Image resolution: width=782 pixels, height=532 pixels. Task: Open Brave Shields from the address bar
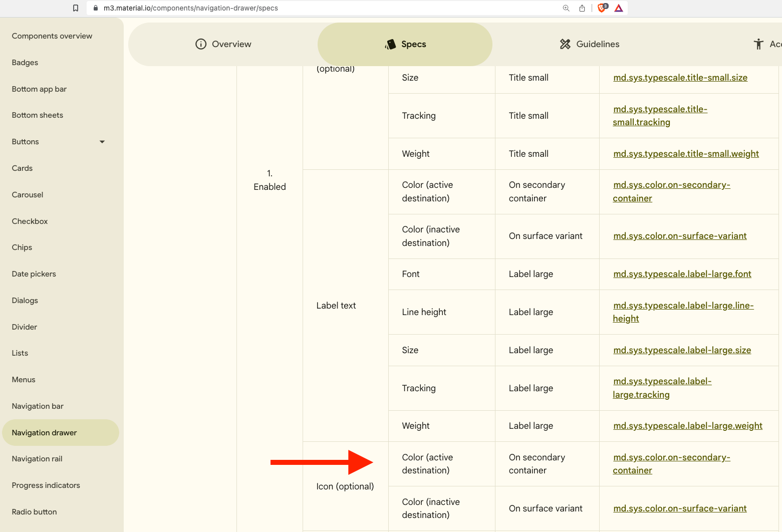point(601,8)
